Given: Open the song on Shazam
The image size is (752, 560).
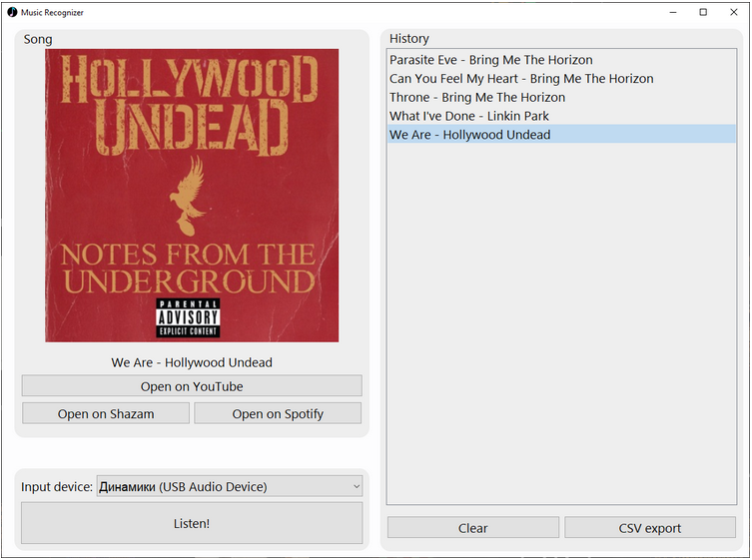Looking at the screenshot, I should point(106,413).
